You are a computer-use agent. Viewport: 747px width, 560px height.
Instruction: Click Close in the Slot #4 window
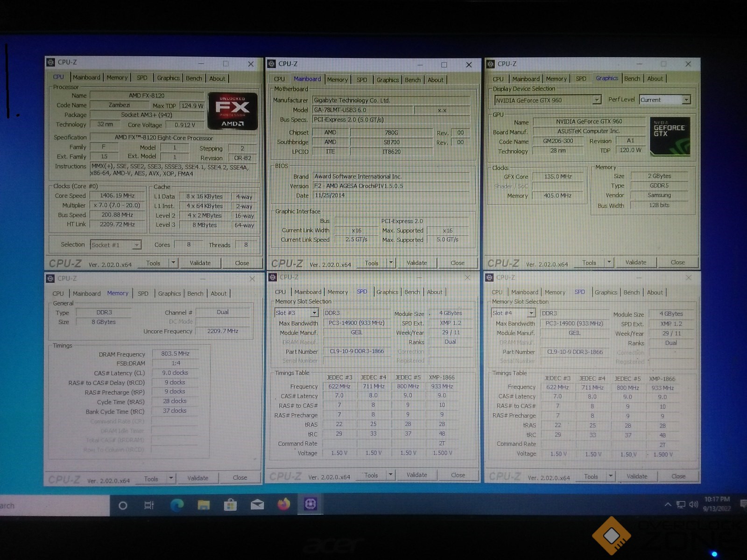(678, 476)
